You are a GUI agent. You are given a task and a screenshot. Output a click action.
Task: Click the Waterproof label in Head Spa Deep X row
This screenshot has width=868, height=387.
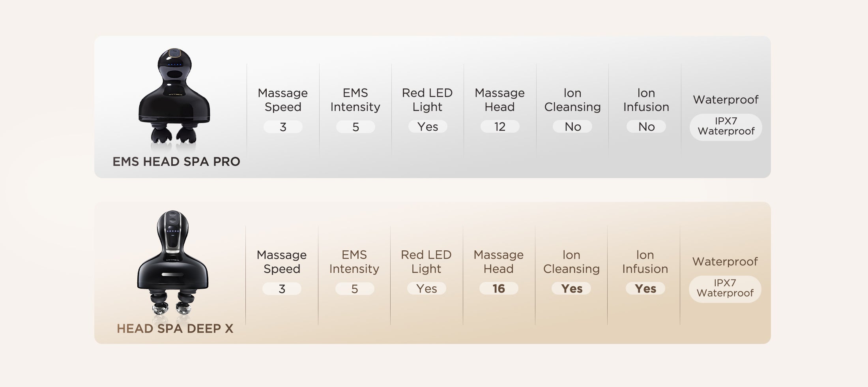coord(725,261)
